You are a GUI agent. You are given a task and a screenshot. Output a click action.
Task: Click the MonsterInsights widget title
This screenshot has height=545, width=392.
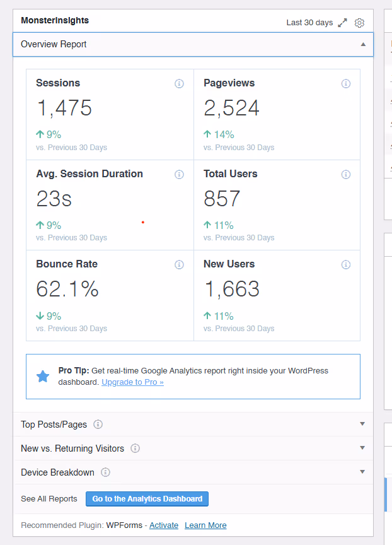[55, 21]
